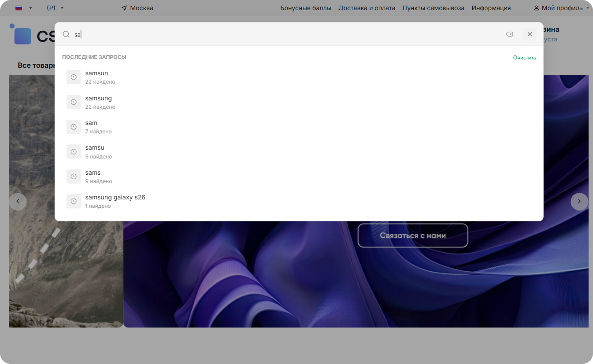593x364 pixels.
Task: Go to the next banner slide arrow
Action: click(x=579, y=202)
